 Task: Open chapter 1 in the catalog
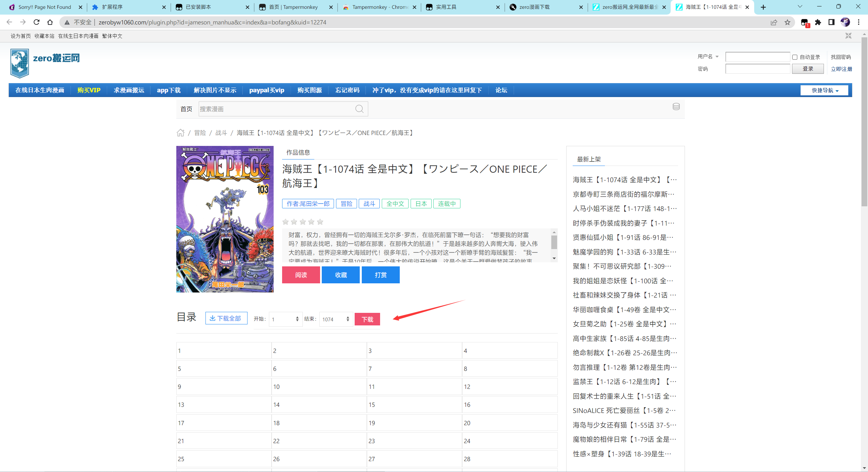(x=224, y=351)
